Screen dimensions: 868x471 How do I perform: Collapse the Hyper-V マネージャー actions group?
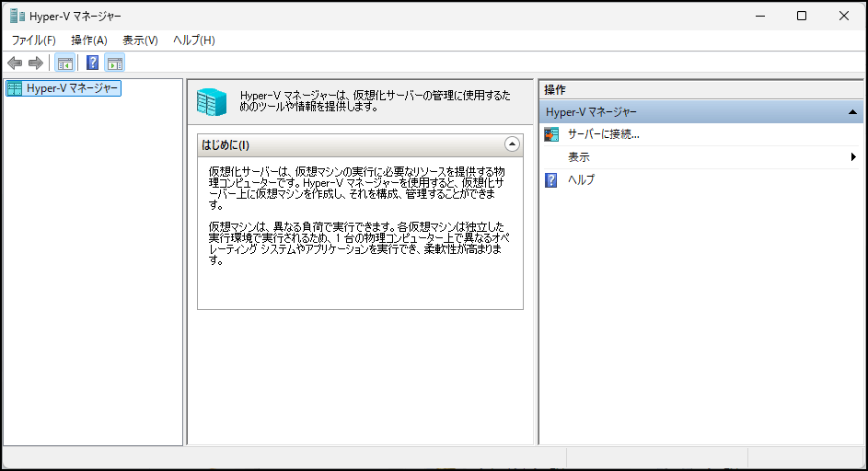tap(852, 112)
